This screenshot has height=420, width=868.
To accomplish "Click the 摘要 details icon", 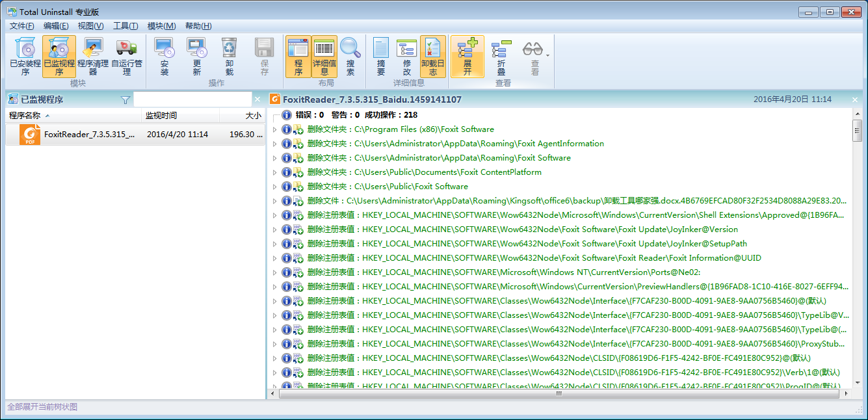I will coord(381,56).
